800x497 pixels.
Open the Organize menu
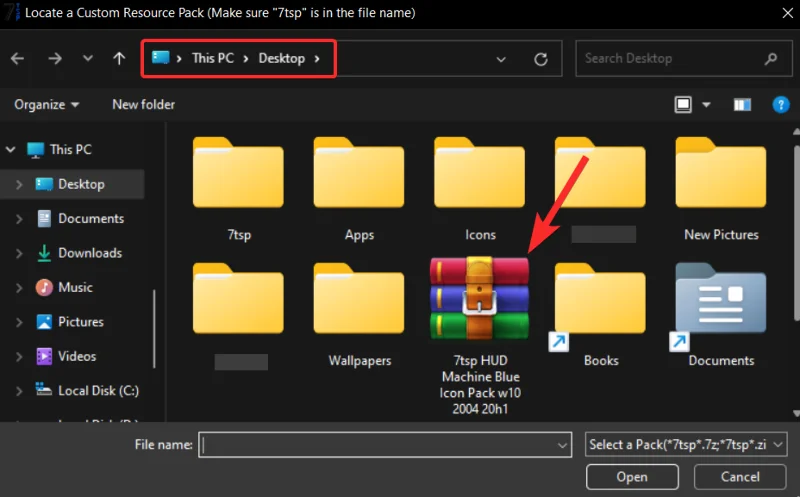coord(46,105)
